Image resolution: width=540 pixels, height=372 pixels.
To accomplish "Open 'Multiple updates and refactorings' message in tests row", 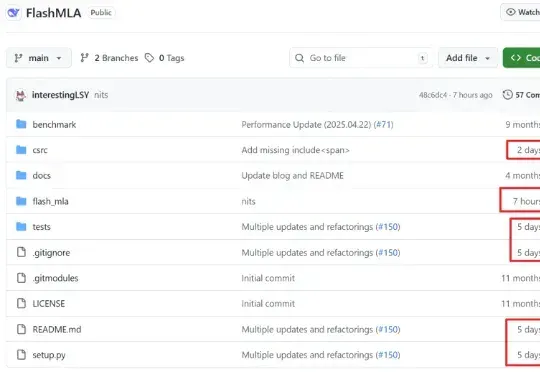I will pyautogui.click(x=307, y=227).
